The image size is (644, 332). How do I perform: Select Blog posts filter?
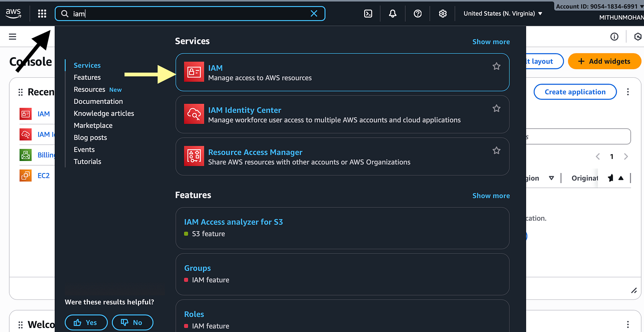point(90,138)
